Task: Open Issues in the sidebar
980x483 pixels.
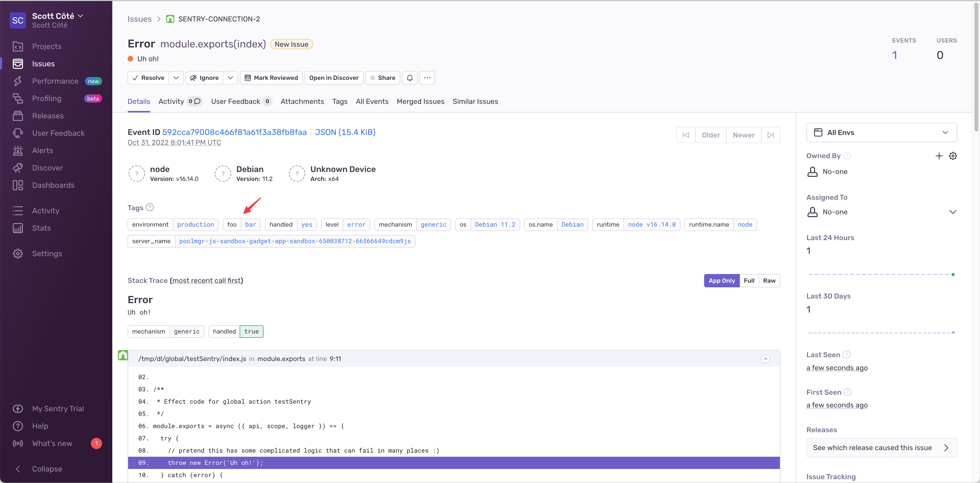Action: point(43,64)
